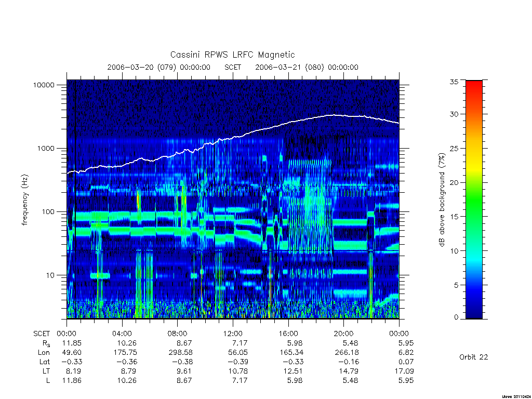Click the 08:00 time tick label
Screen dimensions: 532x399
[178, 334]
